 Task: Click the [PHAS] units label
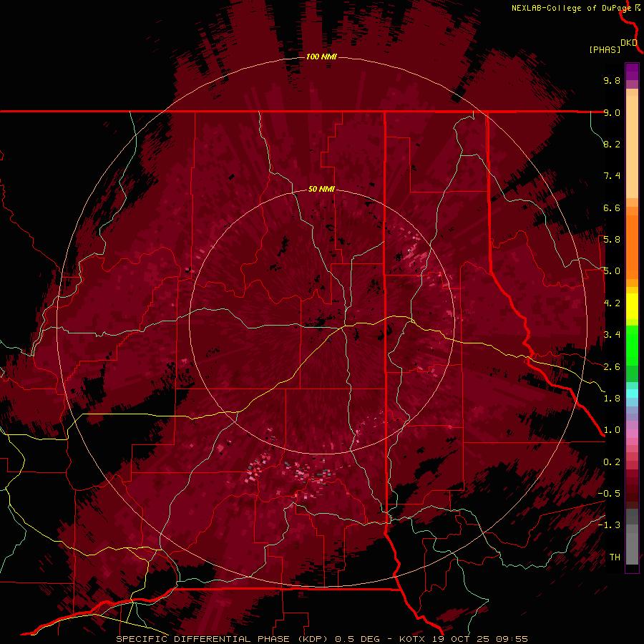coord(605,50)
